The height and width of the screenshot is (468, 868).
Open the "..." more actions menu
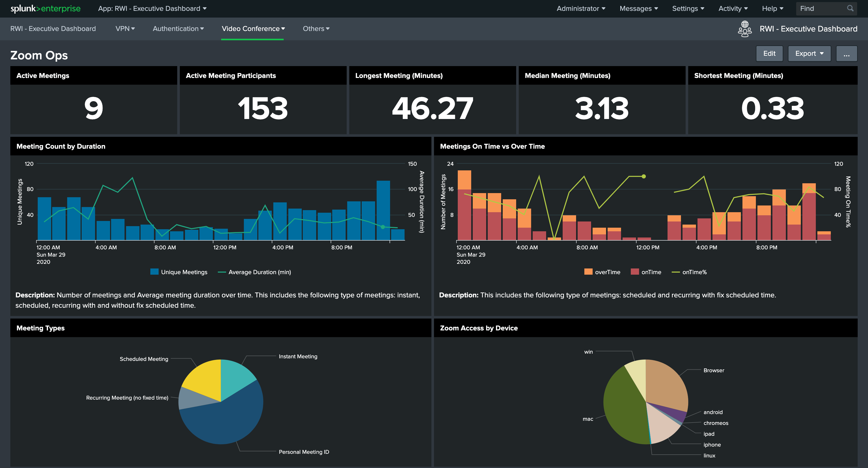[847, 53]
